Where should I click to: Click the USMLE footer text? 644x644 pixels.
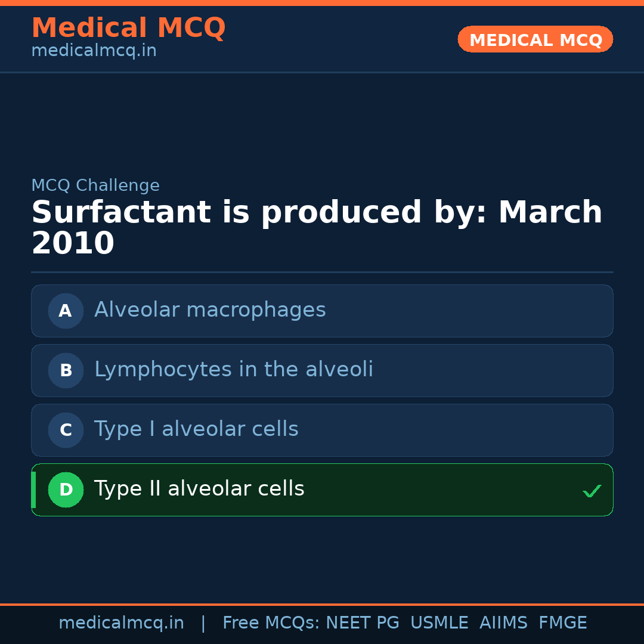(439, 623)
